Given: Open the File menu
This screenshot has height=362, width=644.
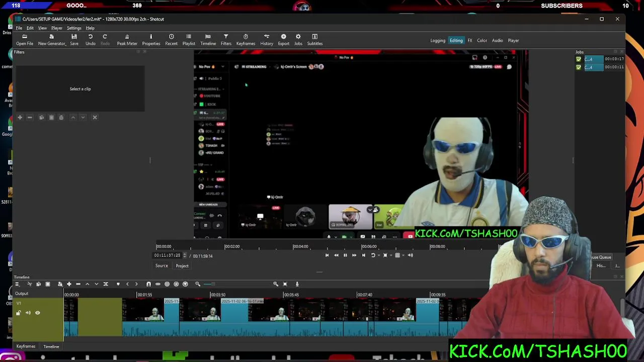Looking at the screenshot, I should [x=19, y=28].
